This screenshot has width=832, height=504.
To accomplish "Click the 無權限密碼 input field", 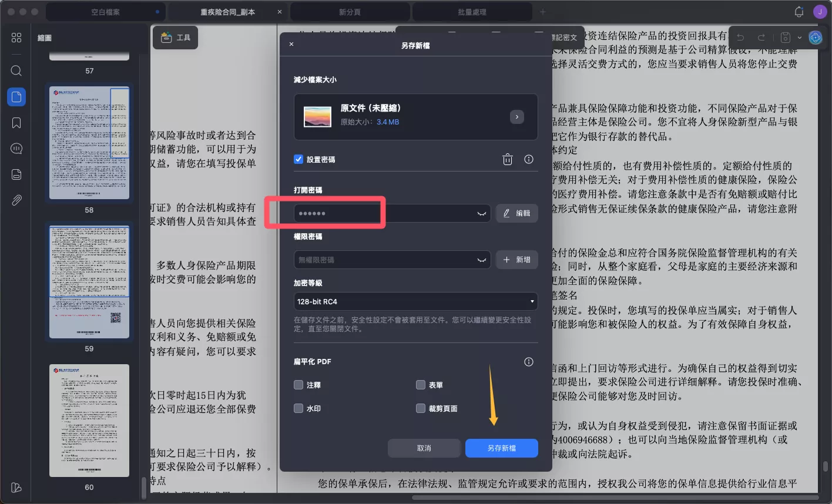I will 392,260.
